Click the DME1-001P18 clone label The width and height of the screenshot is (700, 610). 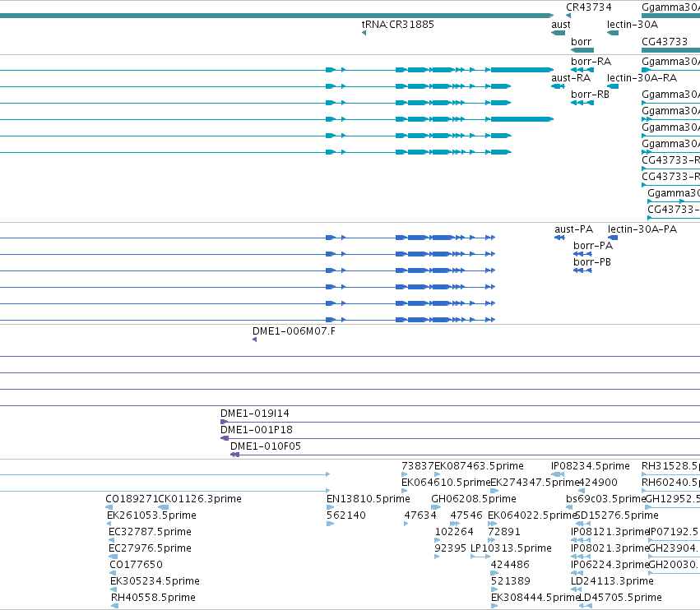[x=257, y=430]
